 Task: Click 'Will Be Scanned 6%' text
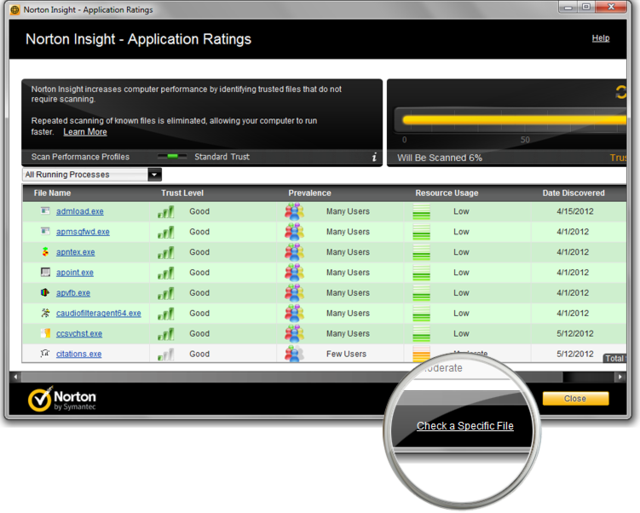coord(440,158)
